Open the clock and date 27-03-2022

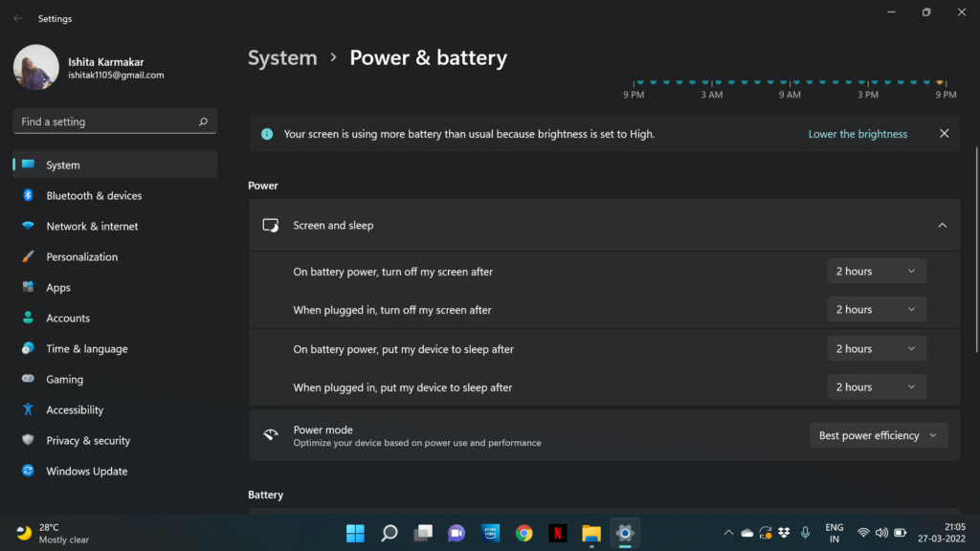[x=942, y=533]
